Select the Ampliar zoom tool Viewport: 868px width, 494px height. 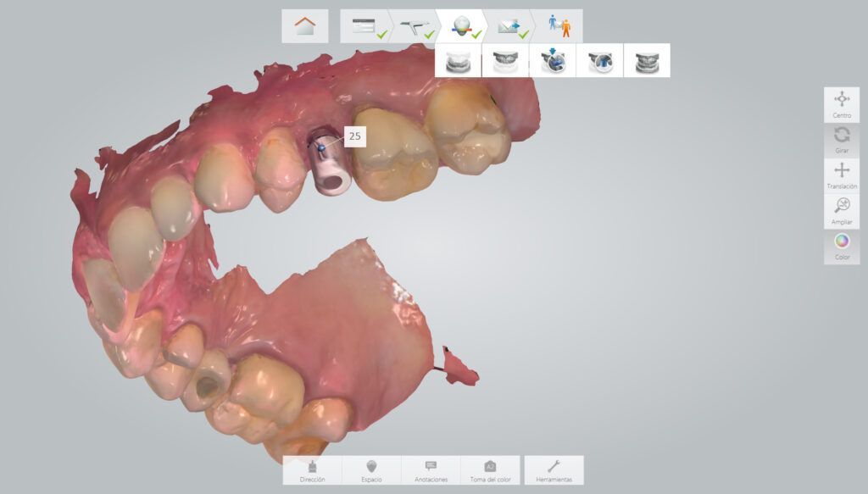coord(842,211)
